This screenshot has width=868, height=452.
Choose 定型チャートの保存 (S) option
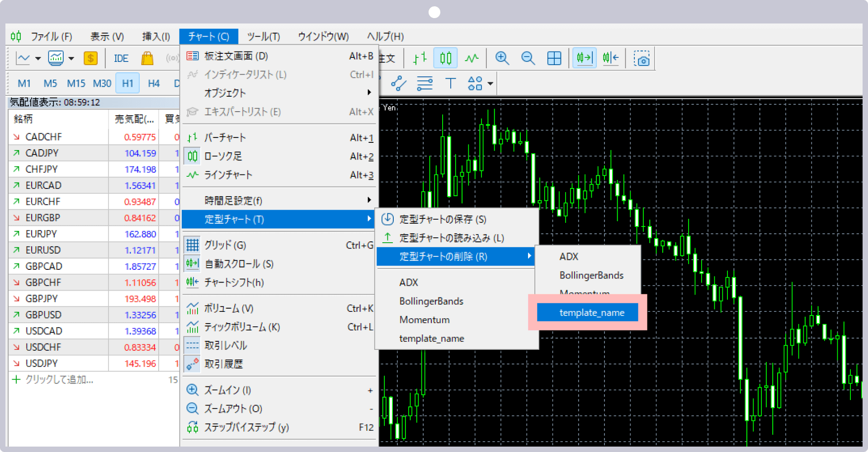click(x=443, y=219)
